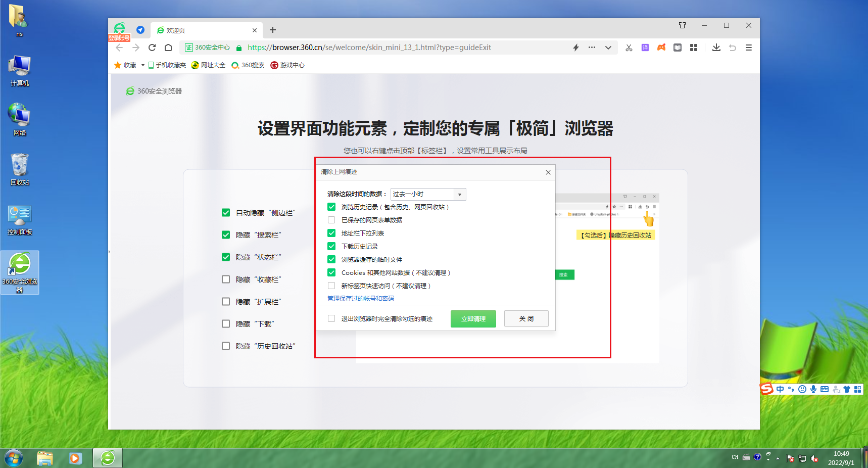The height and width of the screenshot is (468, 868).
Task: Click the reading mode book icon
Action: [678, 48]
